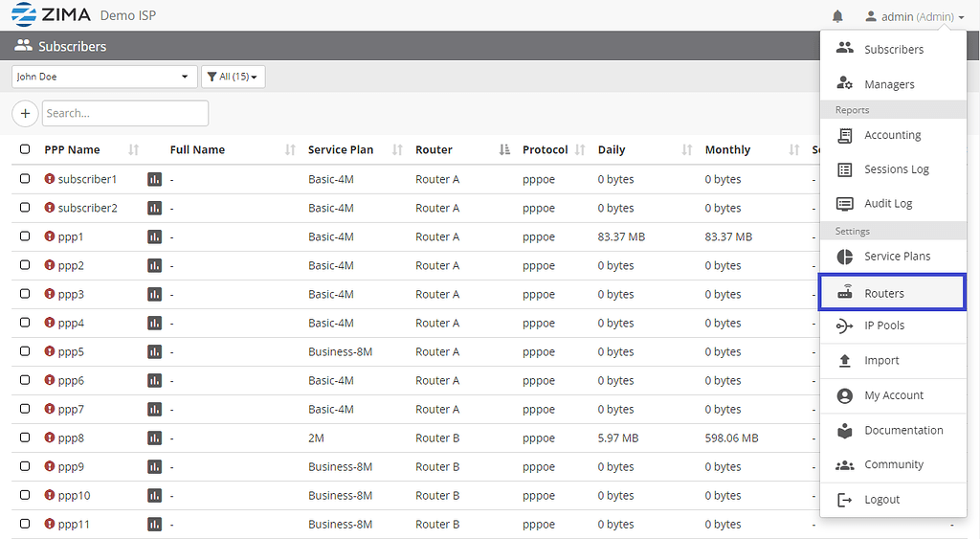Open the stats chart icon for ppp8
Viewport: 980px width, 539px height.
(154, 438)
